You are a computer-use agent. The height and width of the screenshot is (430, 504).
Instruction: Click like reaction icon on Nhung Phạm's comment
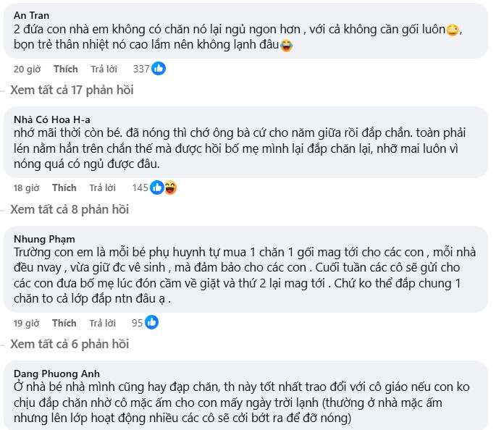(153, 322)
